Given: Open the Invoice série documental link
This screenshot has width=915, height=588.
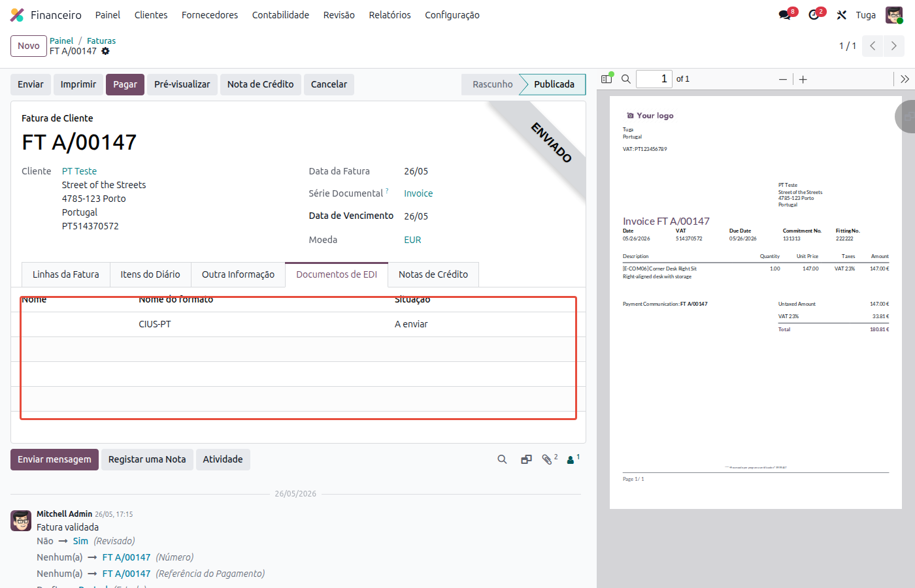Looking at the screenshot, I should tap(418, 193).
